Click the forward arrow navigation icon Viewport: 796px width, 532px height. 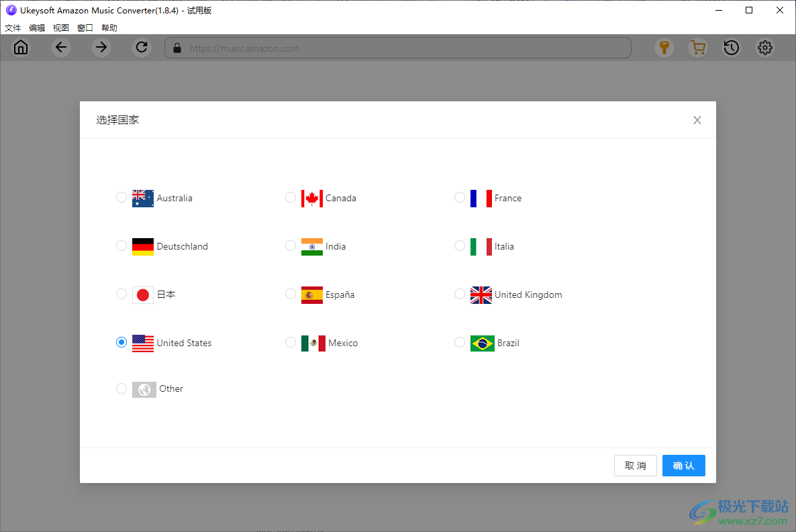point(101,48)
